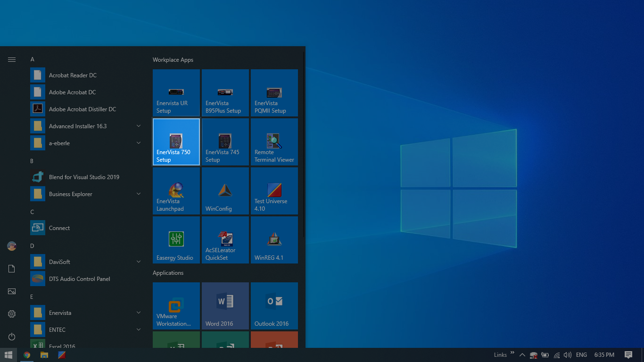Open Remote Terminal Viewer
This screenshot has width=644, height=362.
pyautogui.click(x=274, y=142)
